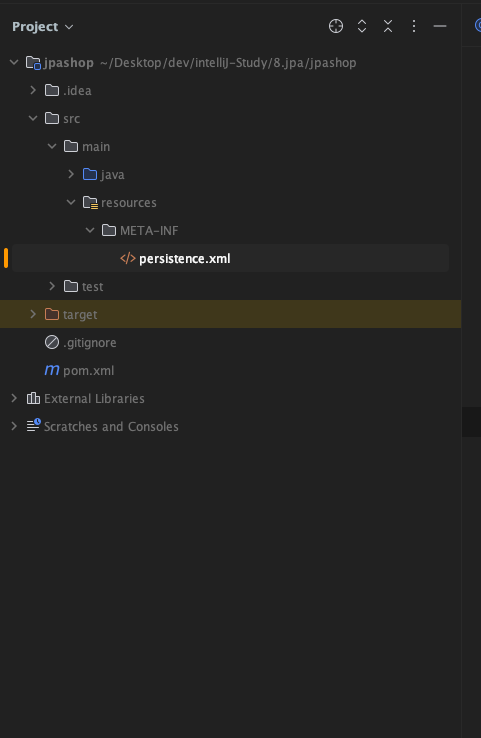Collapse the main folder

52,146
